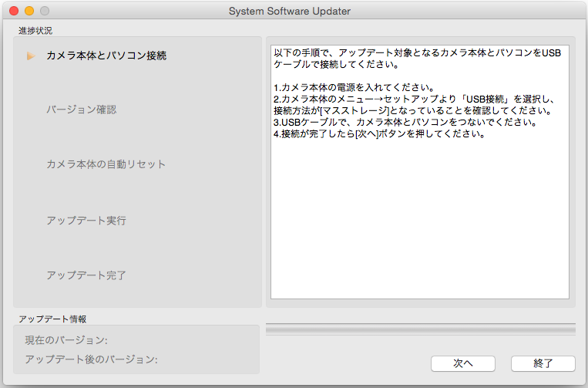This screenshot has height=388, width=588.
Task: Click the update progress bar
Action: [x=420, y=329]
